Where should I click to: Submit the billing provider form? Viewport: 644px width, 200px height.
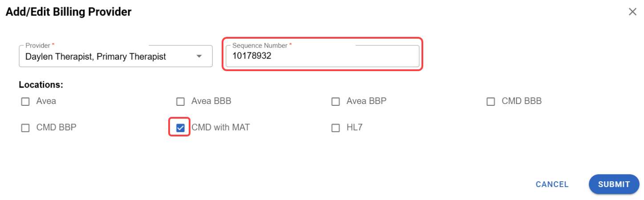[614, 184]
